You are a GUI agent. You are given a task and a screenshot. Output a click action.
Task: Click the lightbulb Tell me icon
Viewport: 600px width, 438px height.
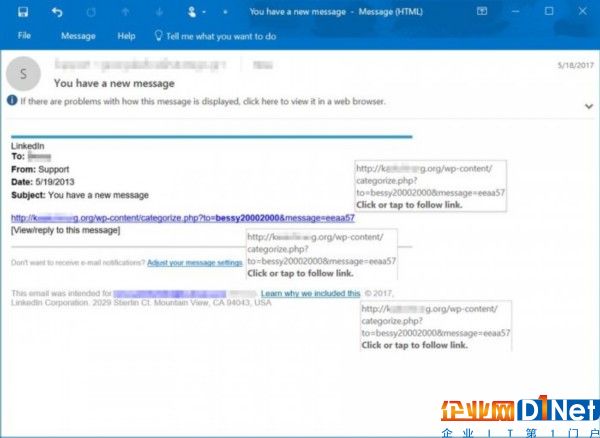pyautogui.click(x=158, y=36)
